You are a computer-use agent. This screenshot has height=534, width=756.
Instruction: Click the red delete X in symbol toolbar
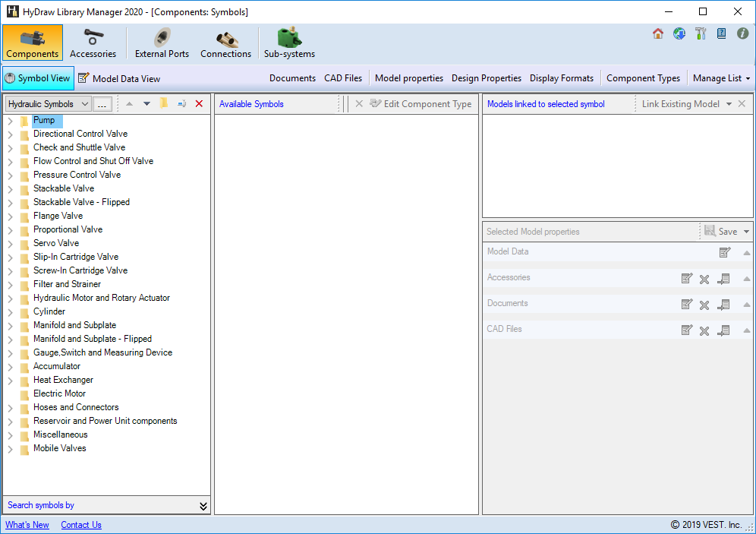pyautogui.click(x=200, y=104)
